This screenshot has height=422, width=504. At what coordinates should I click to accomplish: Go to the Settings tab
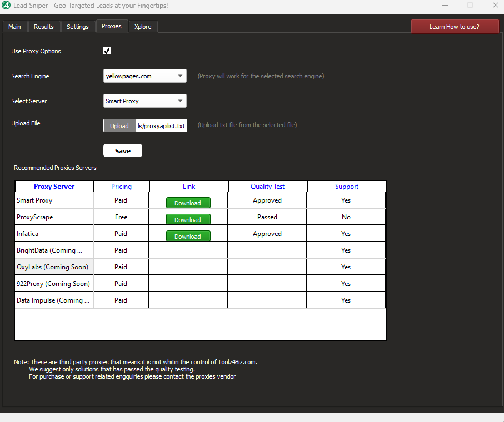(77, 27)
